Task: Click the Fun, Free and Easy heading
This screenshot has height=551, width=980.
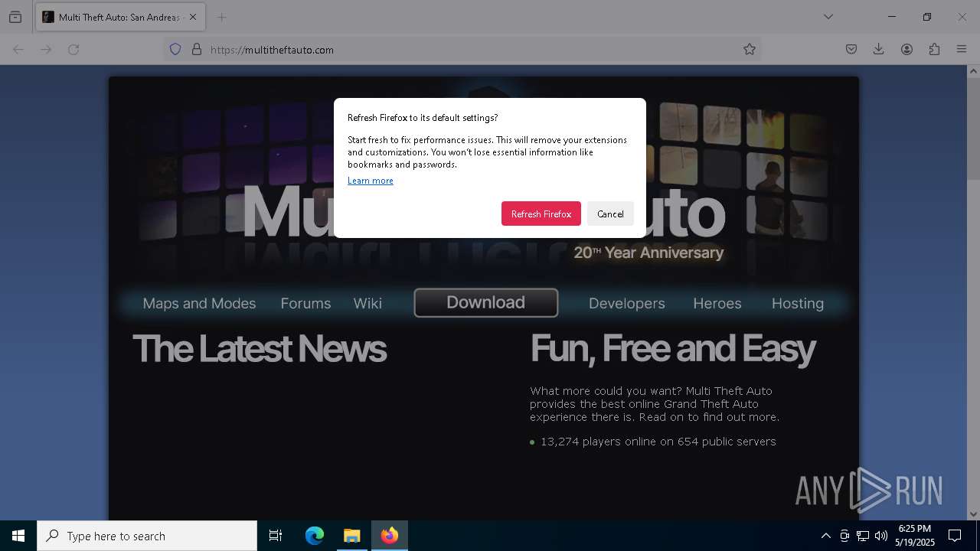Action: click(x=673, y=349)
